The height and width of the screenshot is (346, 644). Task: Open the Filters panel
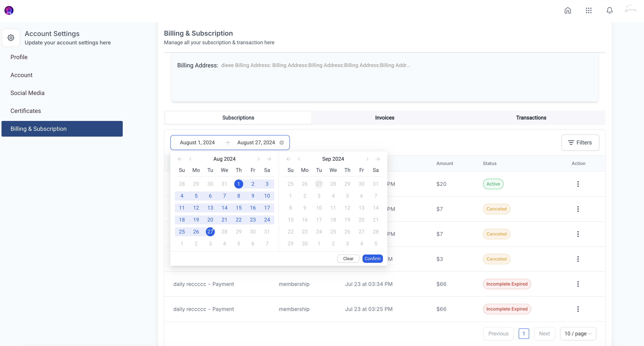coord(580,143)
